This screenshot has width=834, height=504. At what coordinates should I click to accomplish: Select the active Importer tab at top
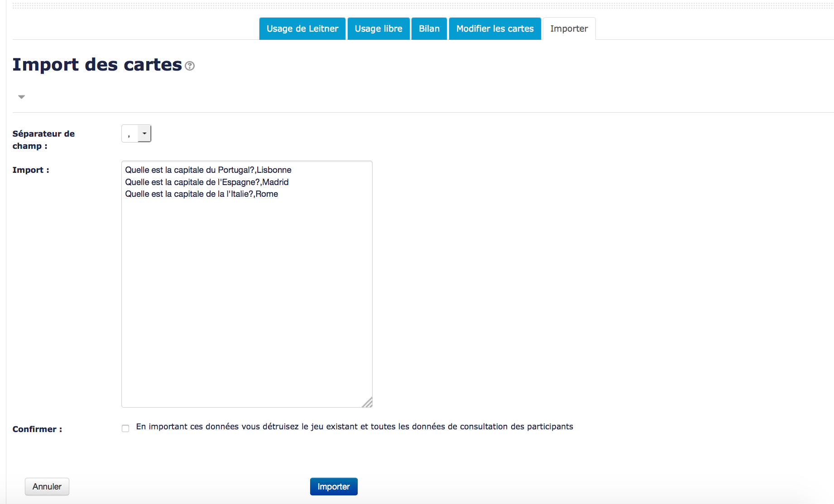569,29
